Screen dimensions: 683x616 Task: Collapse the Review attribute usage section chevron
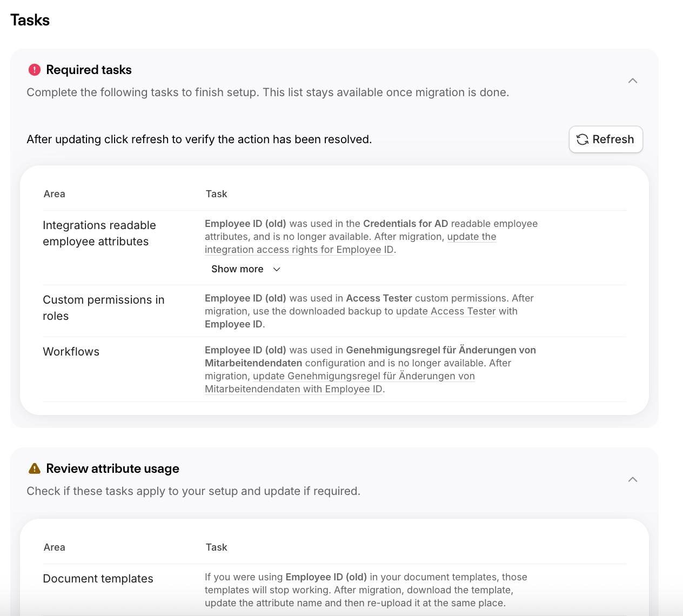(x=633, y=479)
